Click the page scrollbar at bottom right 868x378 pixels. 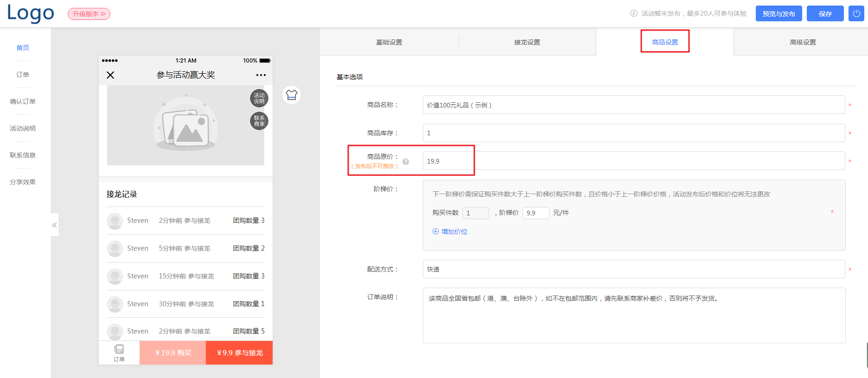tap(867, 355)
